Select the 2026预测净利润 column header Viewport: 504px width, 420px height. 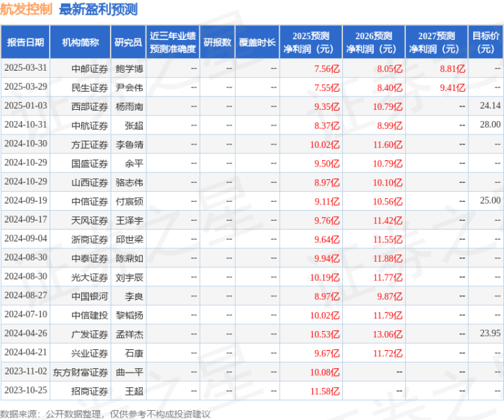click(374, 42)
